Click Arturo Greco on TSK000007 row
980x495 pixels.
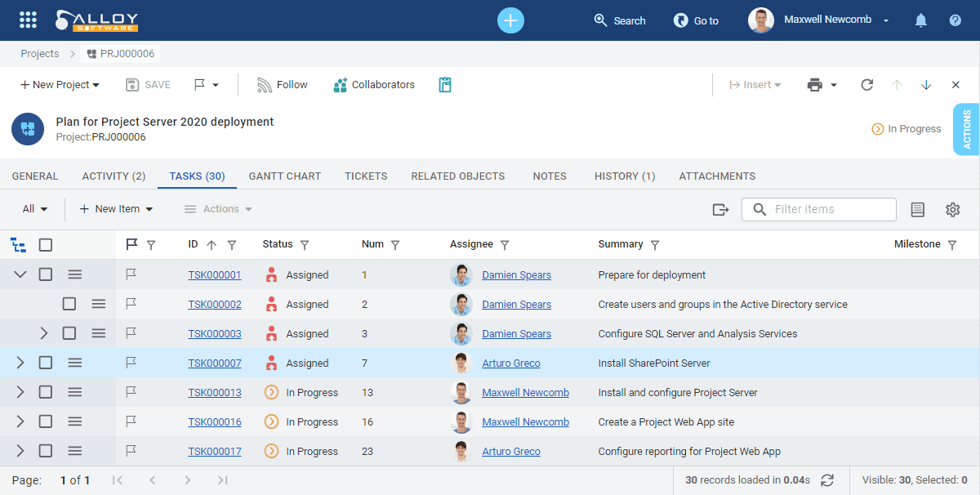tap(511, 363)
